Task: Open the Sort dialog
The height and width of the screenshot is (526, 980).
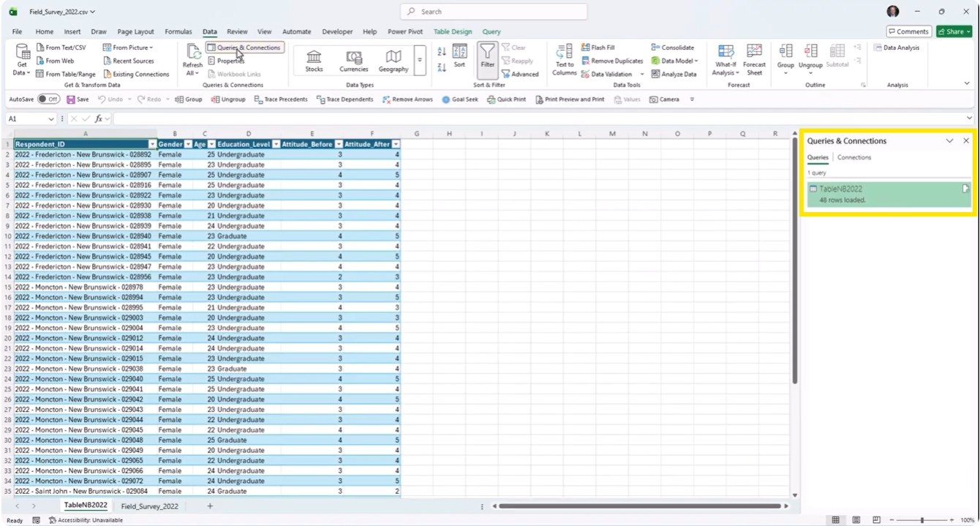Action: point(459,56)
